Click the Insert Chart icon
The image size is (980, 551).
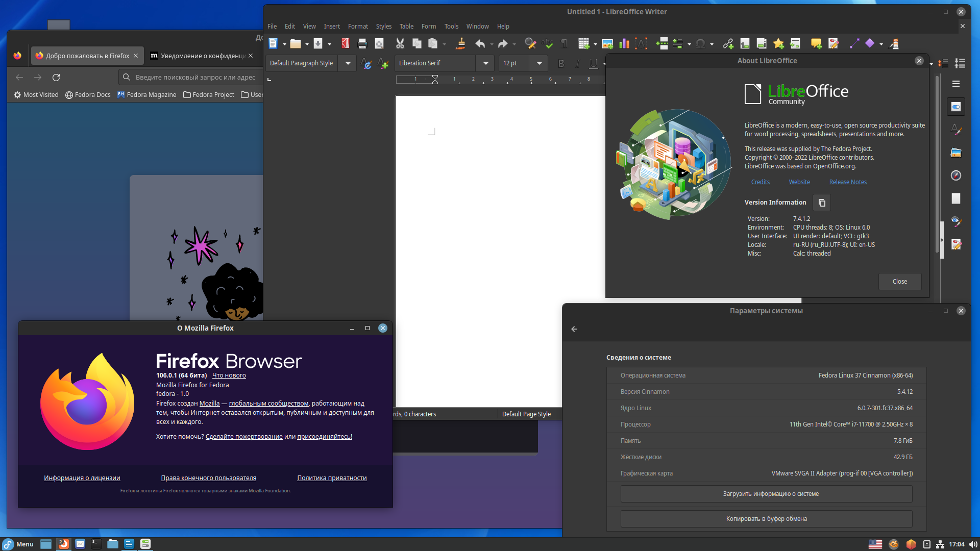(624, 44)
